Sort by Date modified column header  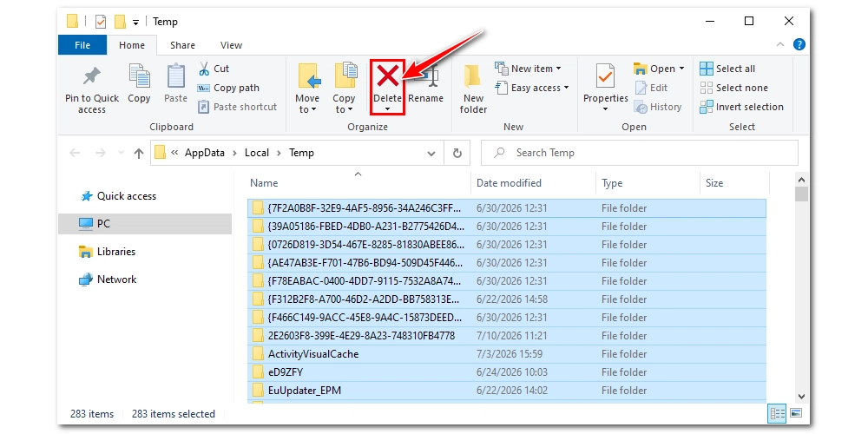(534, 183)
